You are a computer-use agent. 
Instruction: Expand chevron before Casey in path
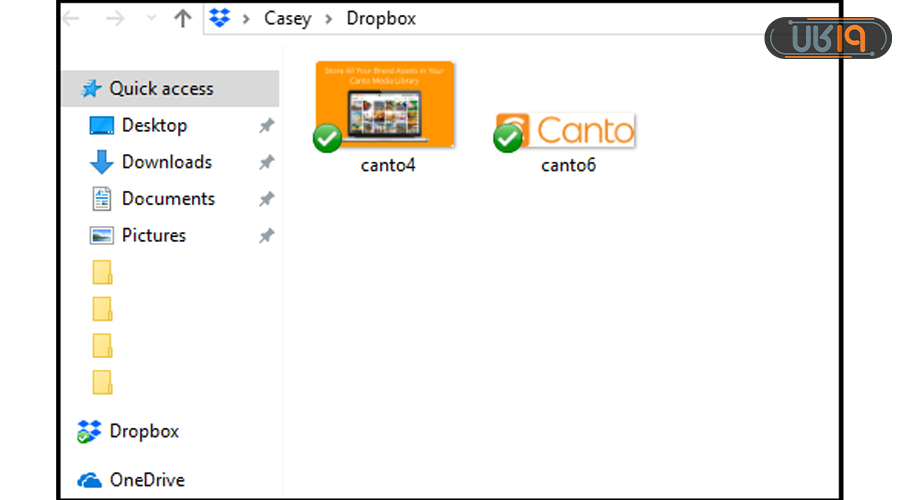246,19
